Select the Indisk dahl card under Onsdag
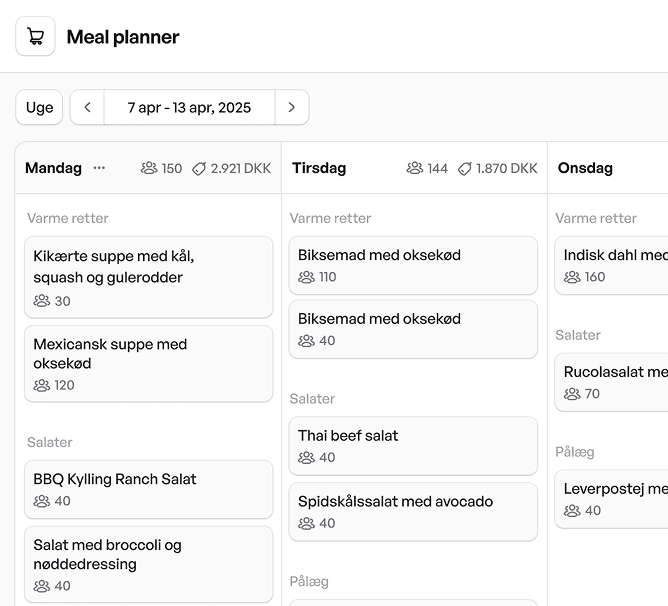The width and height of the screenshot is (668, 606). click(612, 265)
